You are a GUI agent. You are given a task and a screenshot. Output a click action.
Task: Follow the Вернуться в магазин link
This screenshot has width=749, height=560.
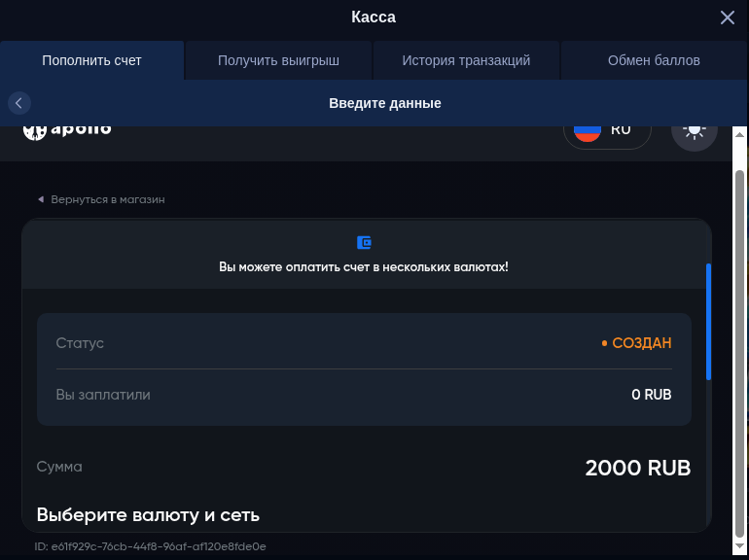coord(107,199)
